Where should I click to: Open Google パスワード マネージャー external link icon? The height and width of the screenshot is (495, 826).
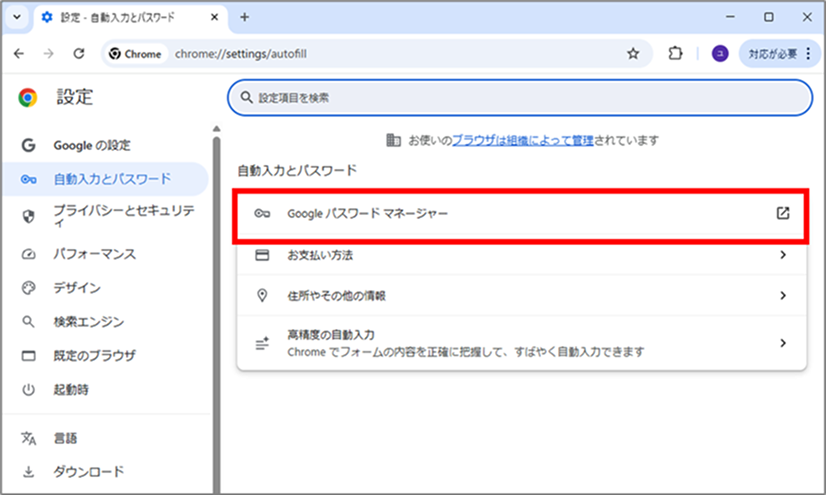click(783, 213)
